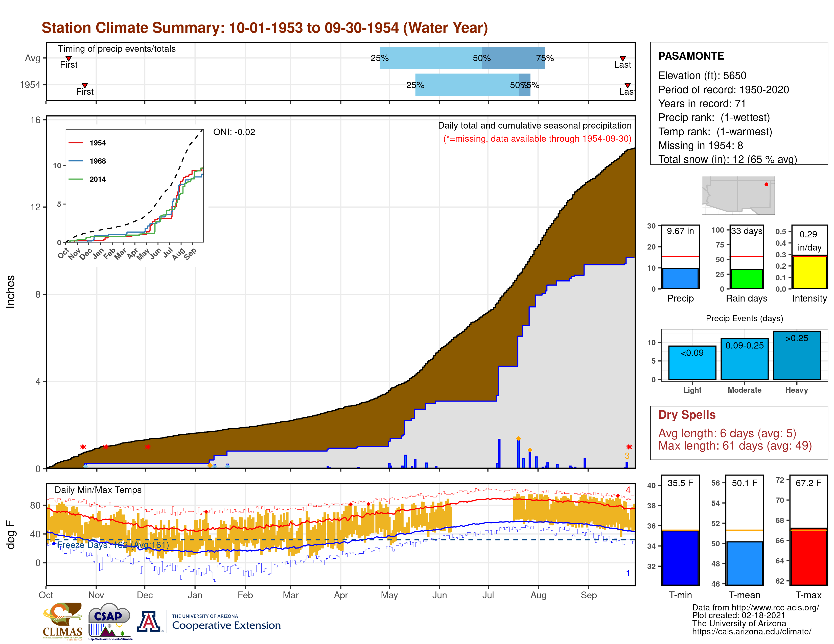
Task: Click the Station Climate Summary title
Action: 265,28
